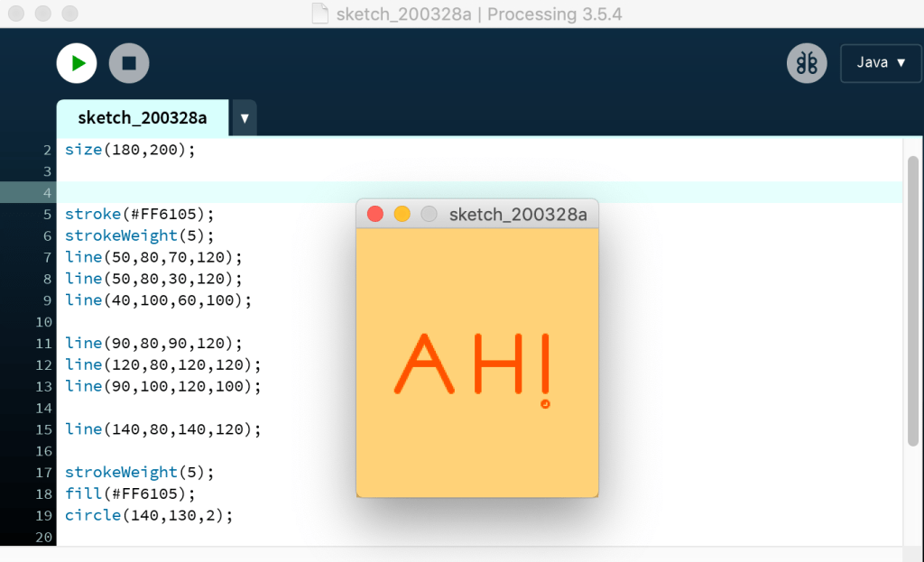Expand the tab options arrow menu
The height and width of the screenshot is (562, 924).
pos(245,118)
